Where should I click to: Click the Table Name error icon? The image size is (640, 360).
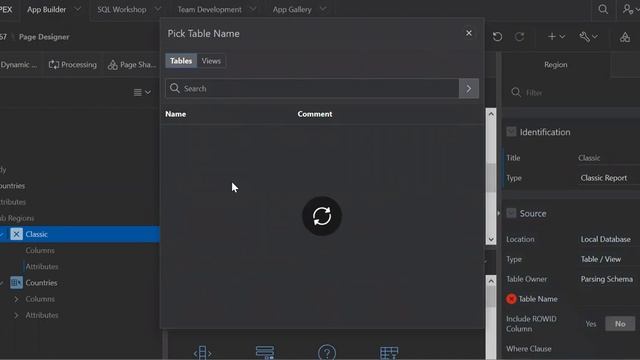pos(511,299)
